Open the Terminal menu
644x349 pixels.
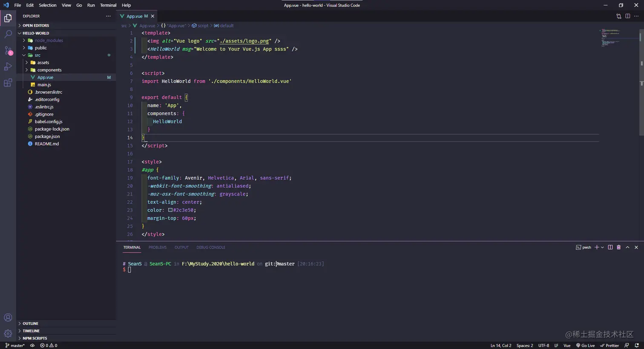pyautogui.click(x=108, y=5)
